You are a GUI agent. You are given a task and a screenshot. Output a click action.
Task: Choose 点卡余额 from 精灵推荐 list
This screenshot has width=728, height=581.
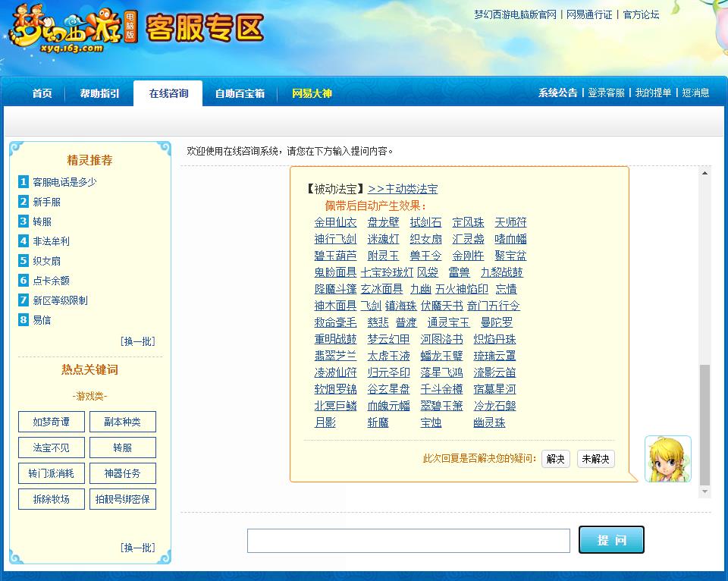pyautogui.click(x=51, y=281)
